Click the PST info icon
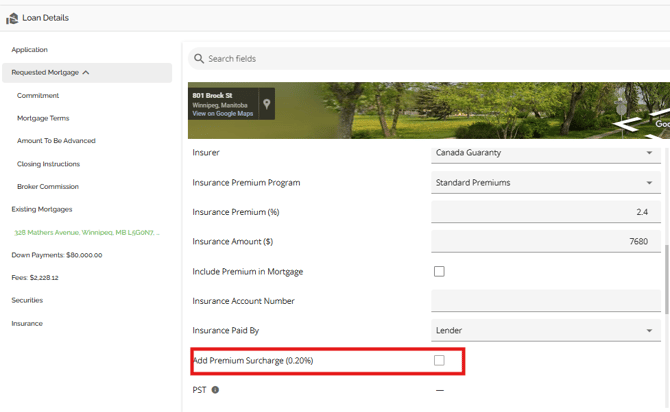 tap(215, 390)
